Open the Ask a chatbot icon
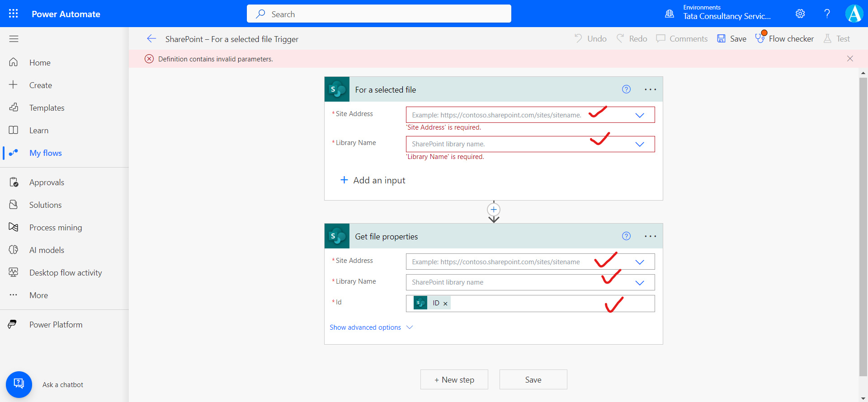 click(x=19, y=384)
